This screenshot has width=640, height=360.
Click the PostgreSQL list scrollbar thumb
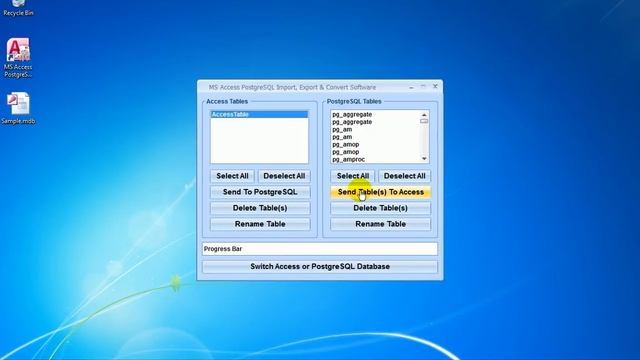[424, 121]
